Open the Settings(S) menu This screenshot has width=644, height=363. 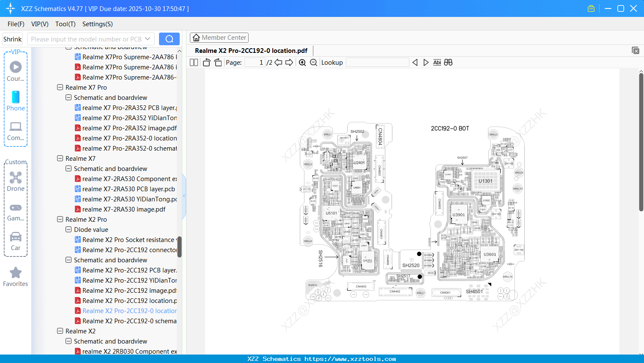(97, 24)
